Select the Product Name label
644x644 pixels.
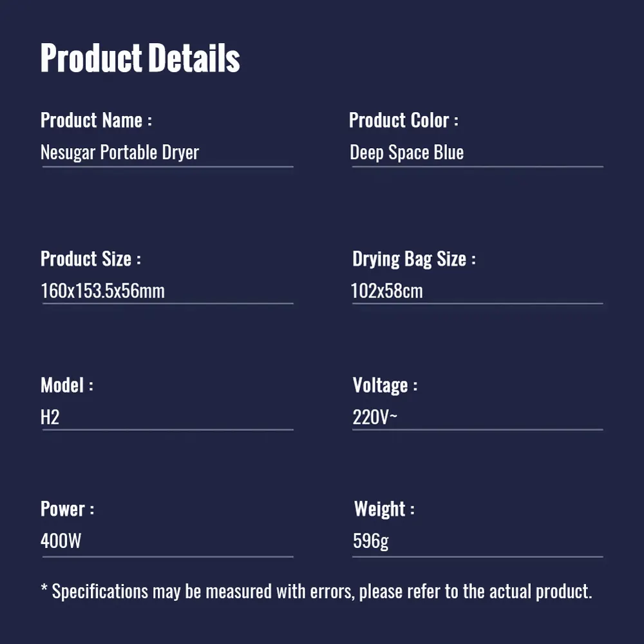click(96, 120)
